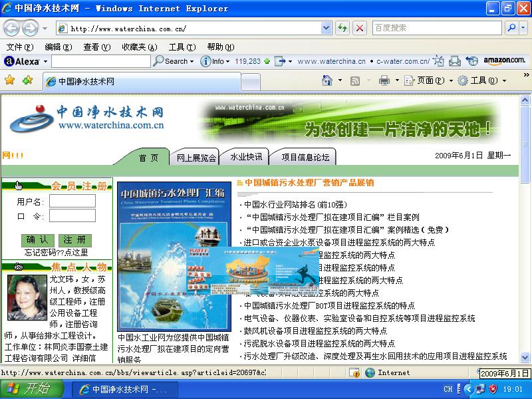Open the 收藏夹(A) menu
This screenshot has width=532, height=399.
click(140, 47)
